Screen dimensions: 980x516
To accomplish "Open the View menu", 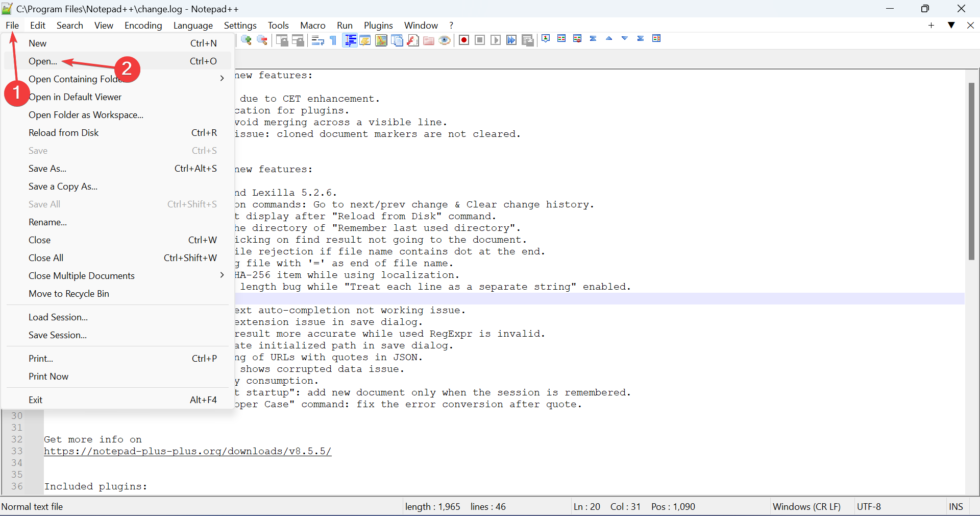I will point(104,25).
